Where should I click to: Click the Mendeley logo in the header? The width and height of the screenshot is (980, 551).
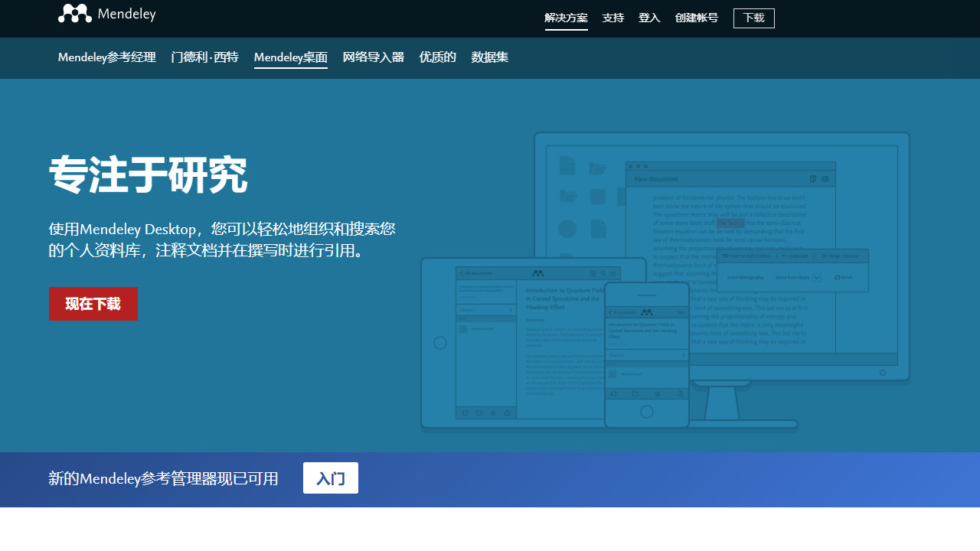(x=106, y=14)
